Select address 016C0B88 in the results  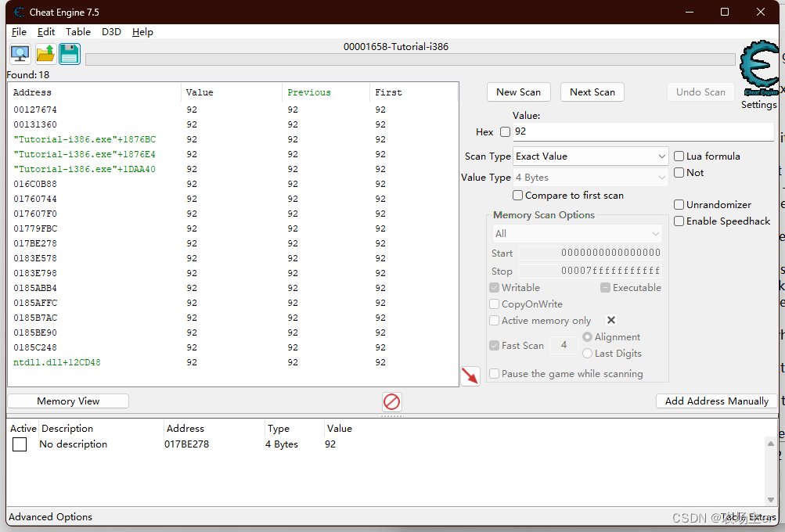35,184
